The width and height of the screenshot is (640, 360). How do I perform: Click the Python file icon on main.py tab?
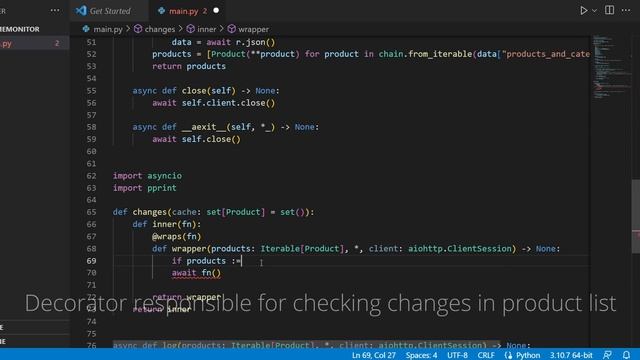161,11
